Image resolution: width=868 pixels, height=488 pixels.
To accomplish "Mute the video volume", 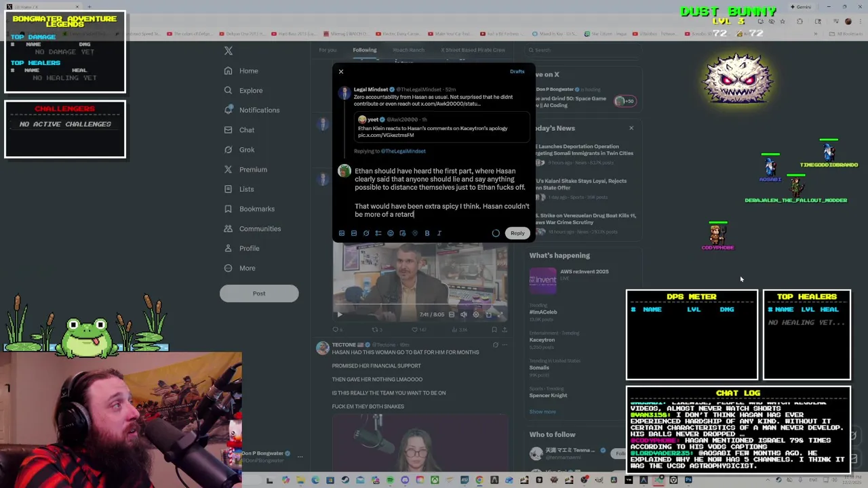I will [464, 314].
